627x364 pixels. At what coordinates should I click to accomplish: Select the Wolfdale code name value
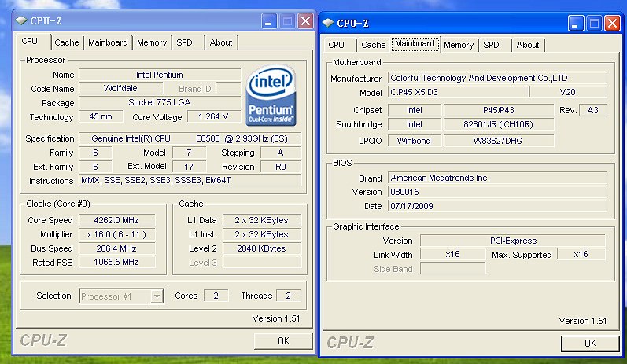(120, 88)
